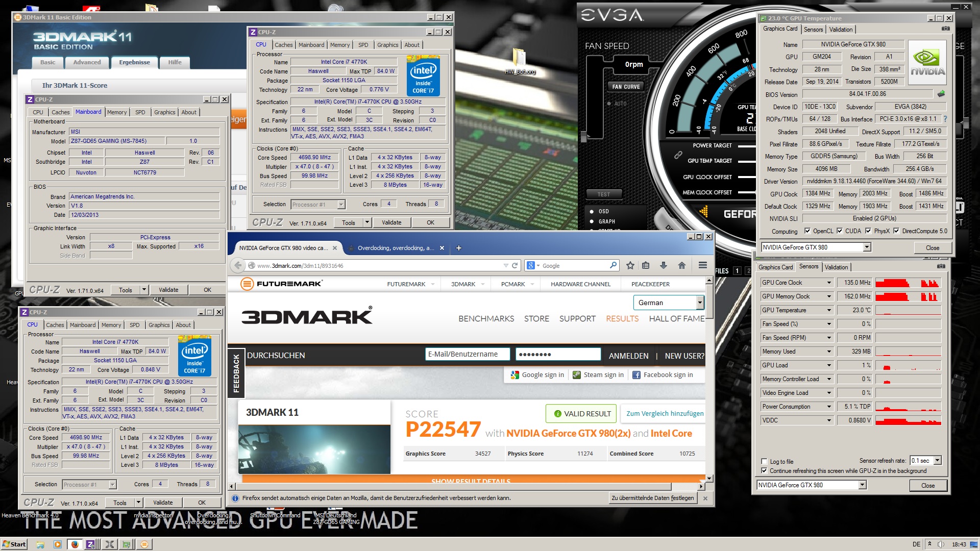980x551 pixels.
Task: Open HALL OF FAME on the 3DMark site
Action: [x=676, y=318]
